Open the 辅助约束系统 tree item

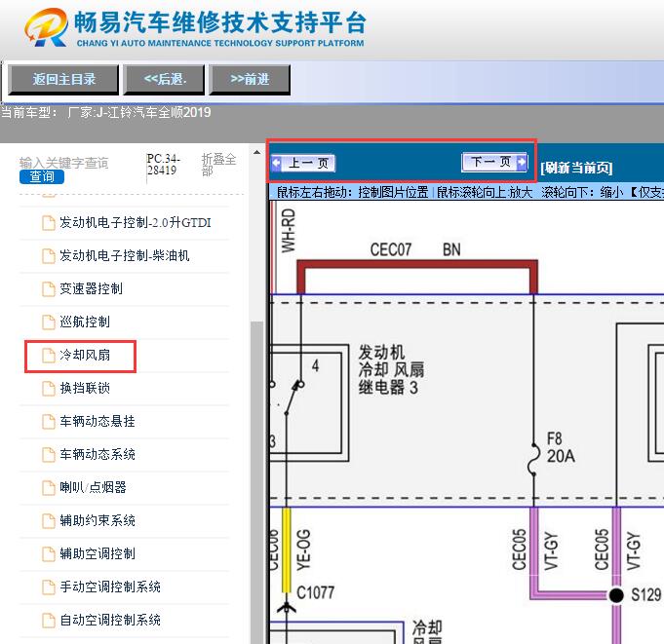click(98, 520)
